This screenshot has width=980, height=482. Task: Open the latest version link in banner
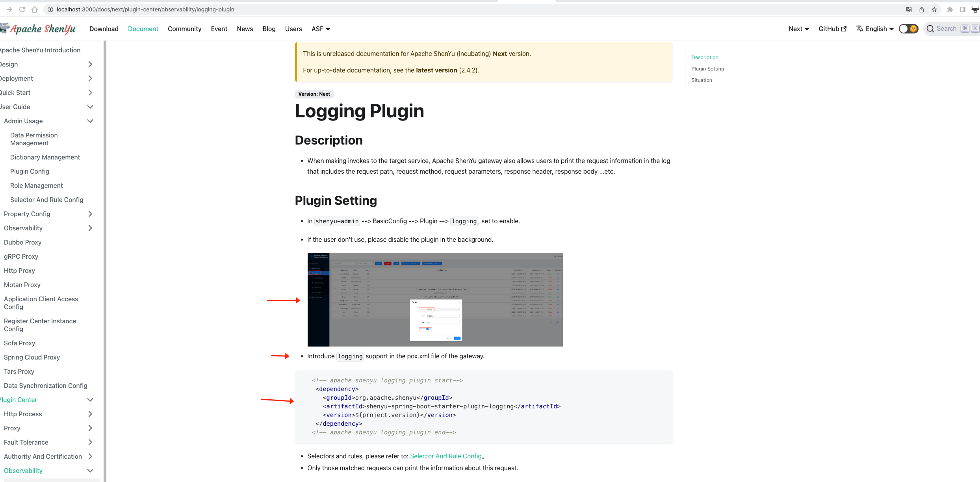pyautogui.click(x=436, y=70)
